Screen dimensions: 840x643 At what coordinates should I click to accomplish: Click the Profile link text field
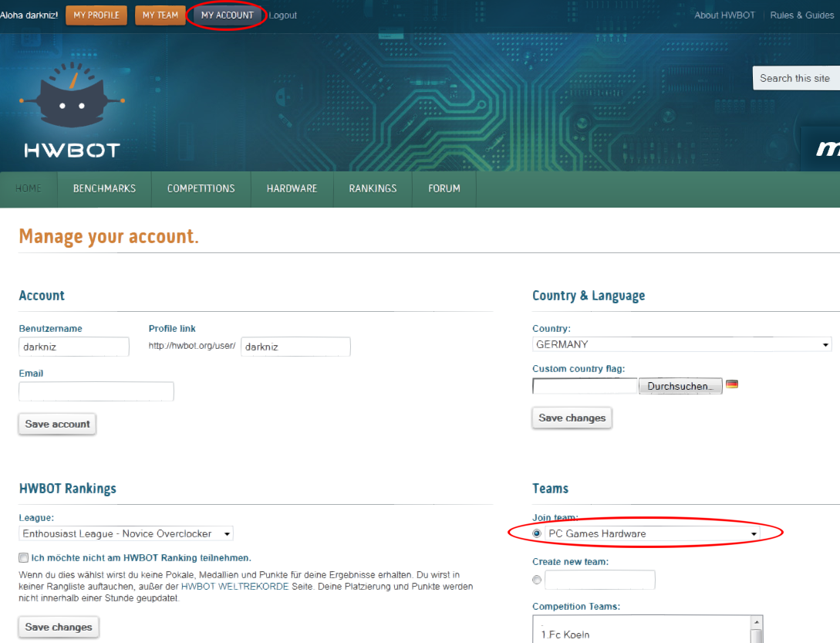pyautogui.click(x=295, y=347)
